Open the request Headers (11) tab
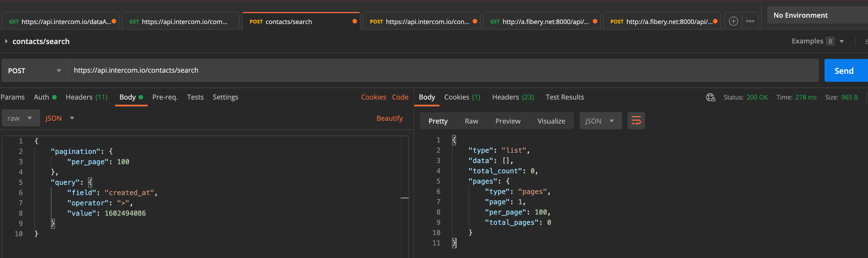This screenshot has height=258, width=868. point(87,97)
